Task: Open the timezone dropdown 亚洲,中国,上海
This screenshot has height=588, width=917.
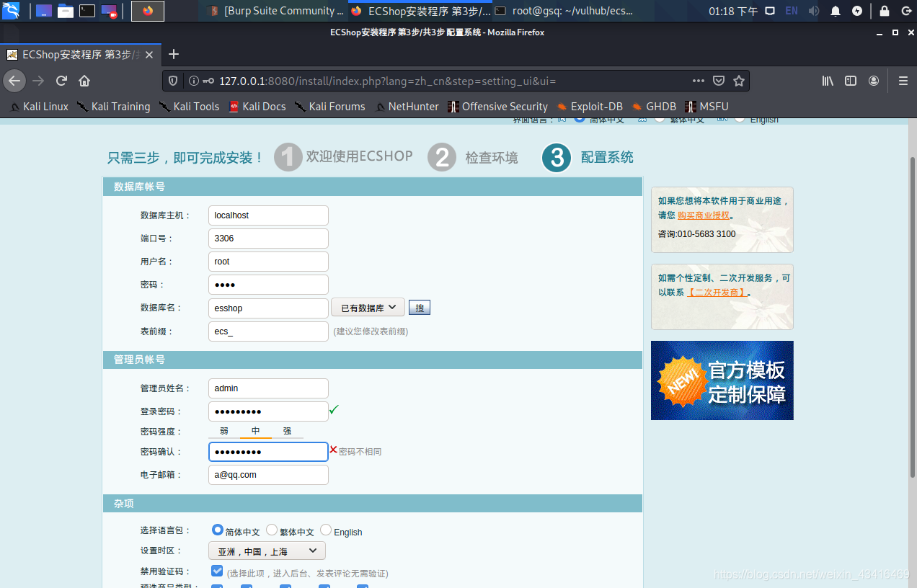Action: 267,551
